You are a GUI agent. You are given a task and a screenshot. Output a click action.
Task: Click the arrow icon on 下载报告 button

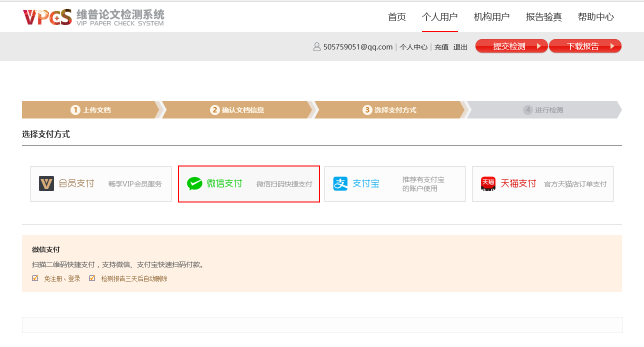612,46
